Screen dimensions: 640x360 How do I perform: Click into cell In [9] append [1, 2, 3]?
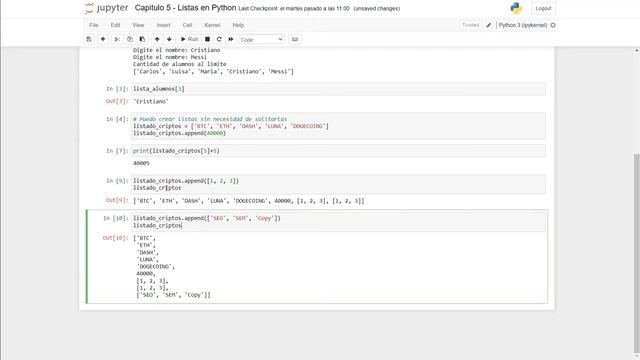338,184
